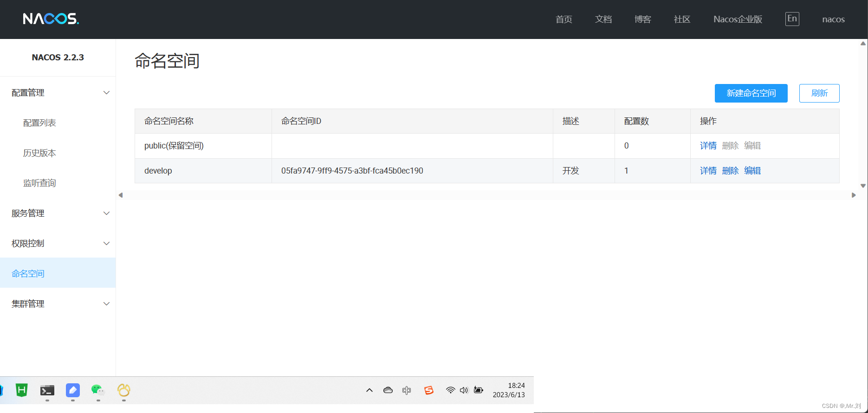Switch language with the En toggle
Screen dimensions: 868x413
tap(792, 19)
